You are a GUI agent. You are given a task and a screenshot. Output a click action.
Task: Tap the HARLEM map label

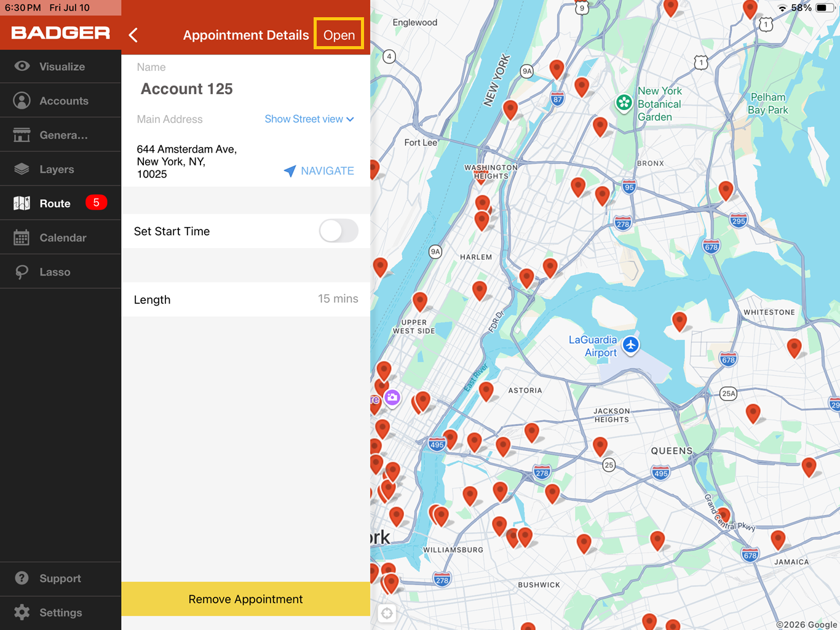pos(476,257)
